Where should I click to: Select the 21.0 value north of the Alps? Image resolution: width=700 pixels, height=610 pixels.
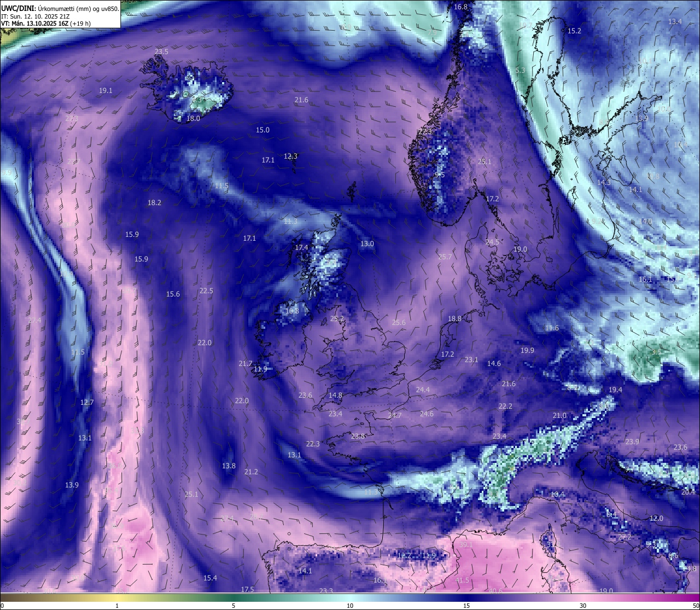coord(559,416)
